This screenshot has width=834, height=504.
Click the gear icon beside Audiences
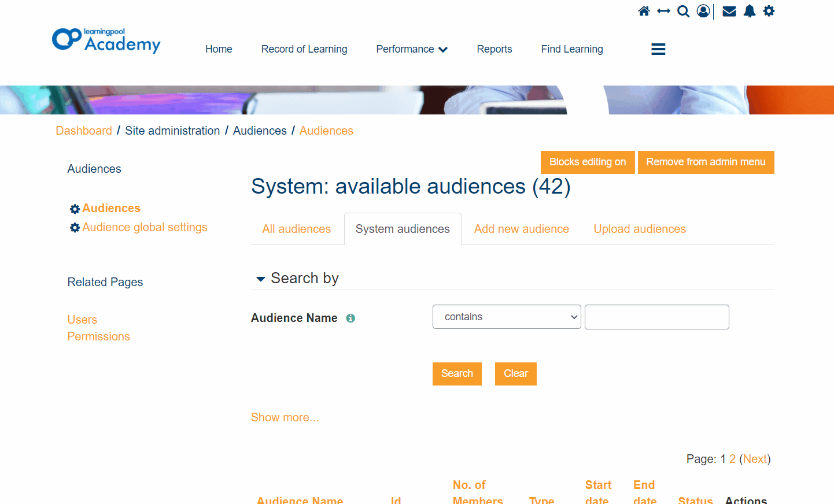[75, 208]
